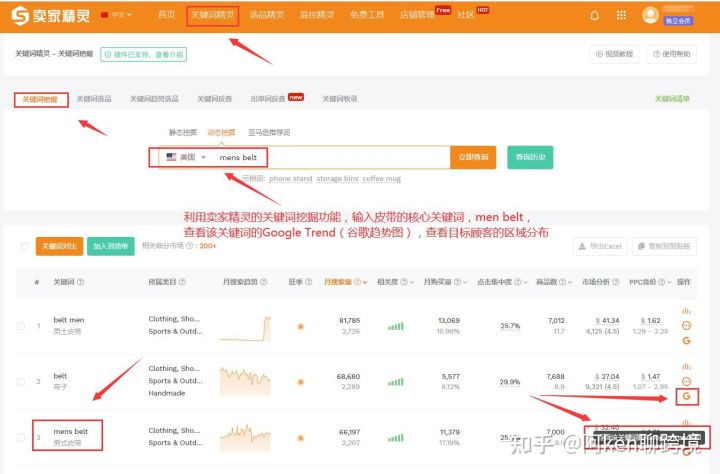This screenshot has height=474, width=720.
Task: Open the user avatar profile
Action: point(650,15)
